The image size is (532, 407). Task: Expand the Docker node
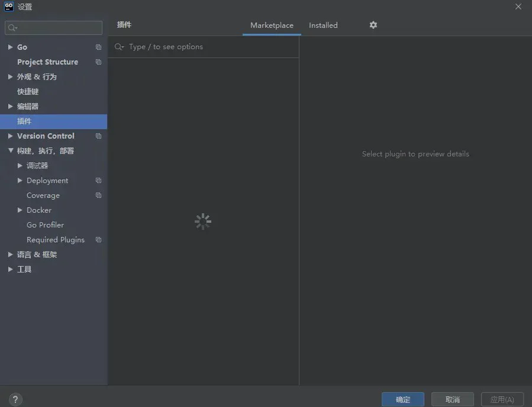point(20,210)
